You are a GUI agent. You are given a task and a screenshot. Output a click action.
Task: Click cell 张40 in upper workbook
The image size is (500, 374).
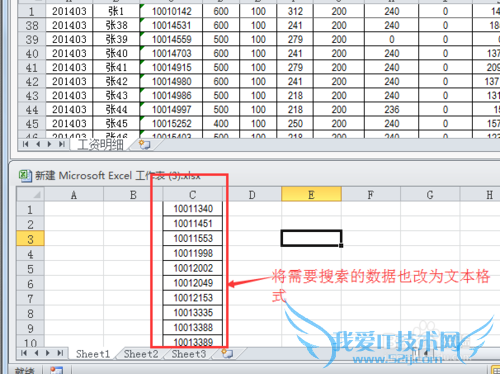[x=116, y=53]
